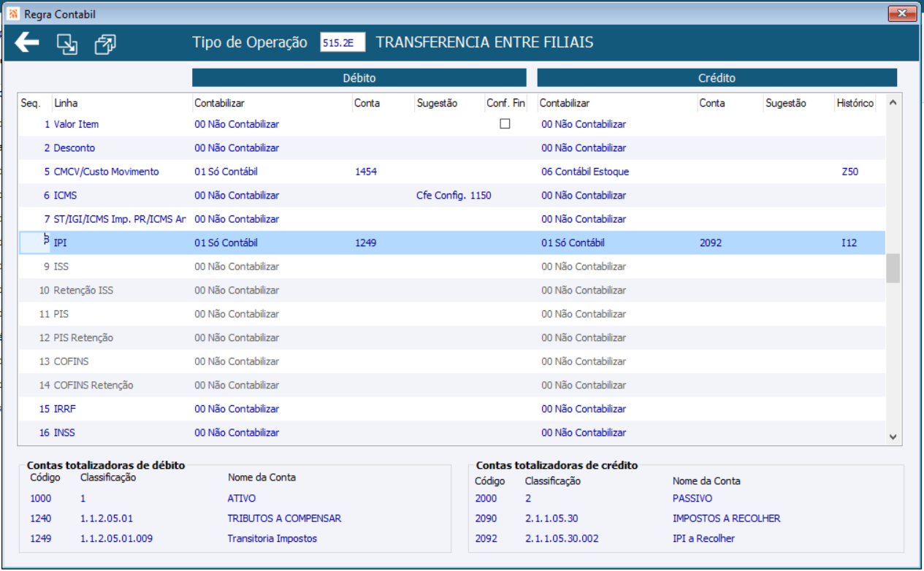Click the Débito section header
The height and width of the screenshot is (571, 924).
[359, 77]
